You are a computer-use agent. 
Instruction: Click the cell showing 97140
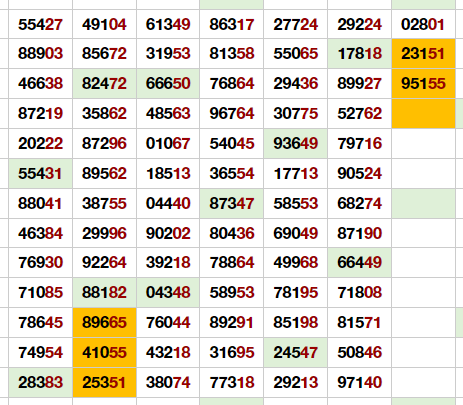(360, 382)
